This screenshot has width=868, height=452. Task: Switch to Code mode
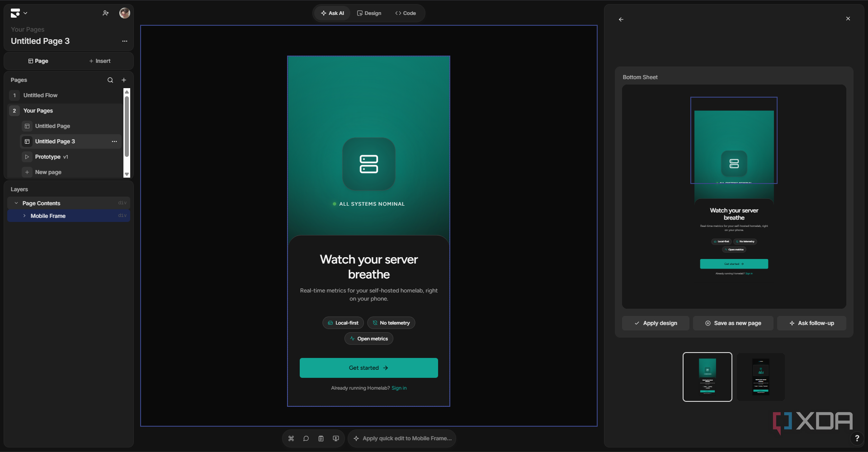pos(406,13)
